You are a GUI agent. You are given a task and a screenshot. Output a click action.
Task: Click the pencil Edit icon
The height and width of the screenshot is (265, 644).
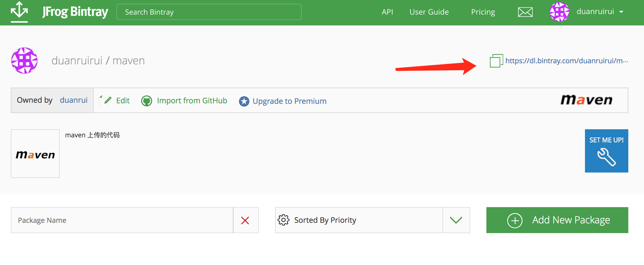(x=107, y=100)
